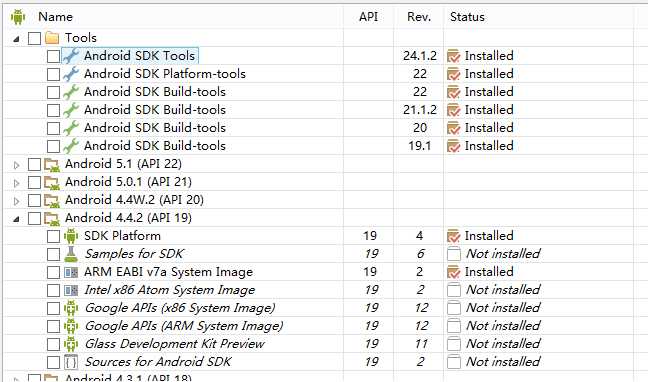648x382 pixels.
Task: Click the Status column header
Action: click(x=467, y=17)
